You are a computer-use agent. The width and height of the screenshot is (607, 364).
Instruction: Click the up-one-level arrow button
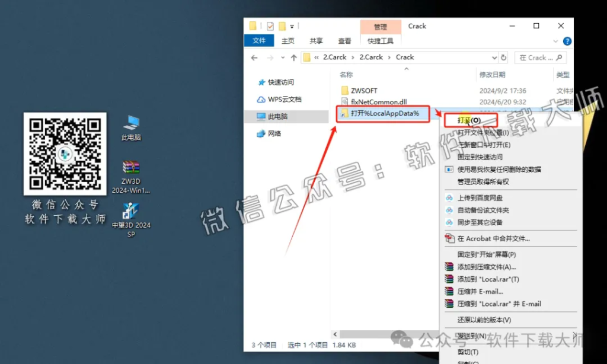294,57
